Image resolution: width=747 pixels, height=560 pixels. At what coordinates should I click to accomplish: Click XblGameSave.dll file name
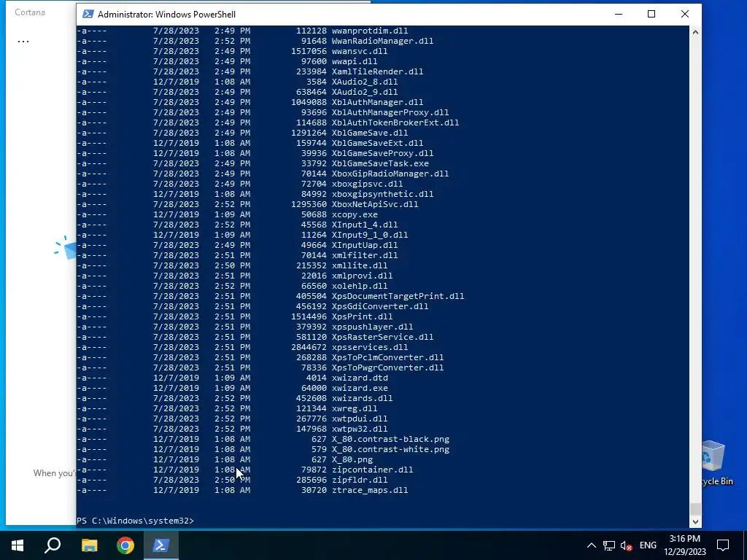pyautogui.click(x=370, y=133)
